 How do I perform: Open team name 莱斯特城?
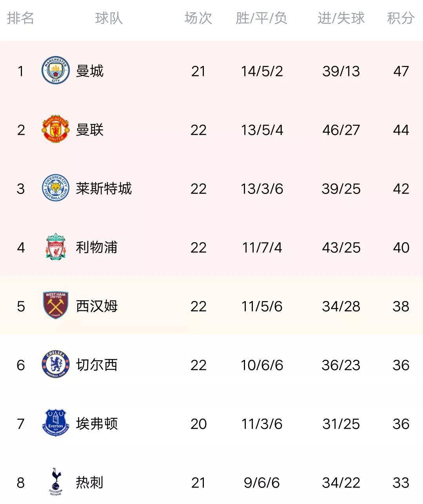click(x=104, y=189)
